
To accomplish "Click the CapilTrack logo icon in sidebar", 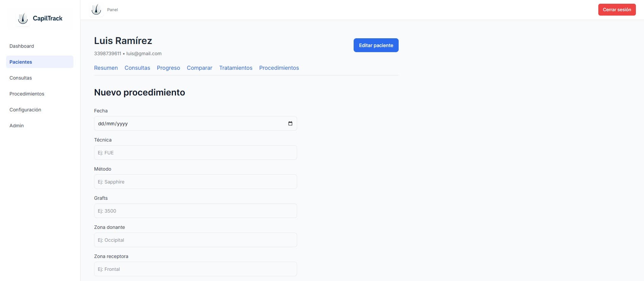I will pos(23,19).
